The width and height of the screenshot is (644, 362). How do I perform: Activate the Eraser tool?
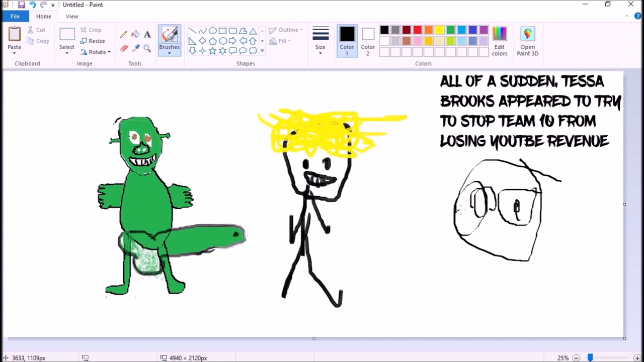tap(123, 48)
